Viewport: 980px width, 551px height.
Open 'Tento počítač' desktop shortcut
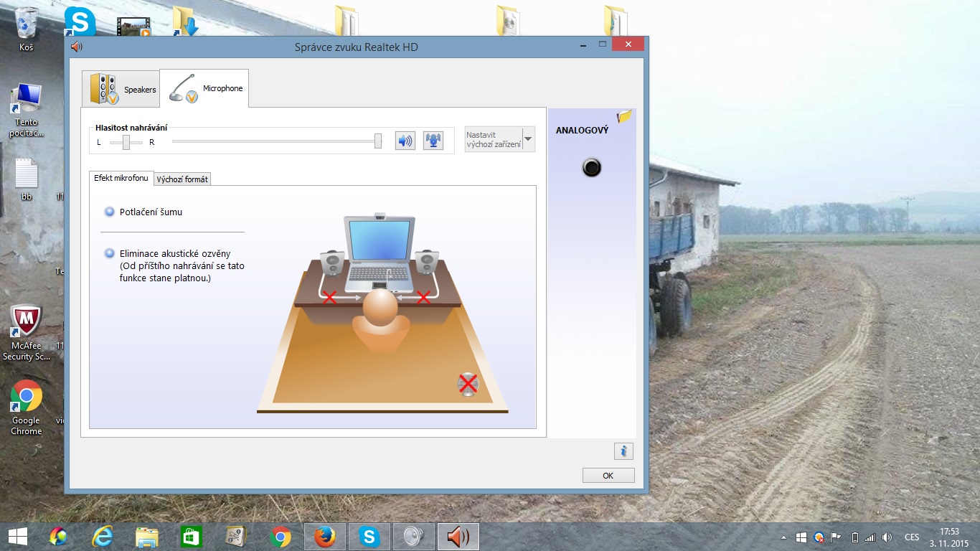tap(27, 110)
